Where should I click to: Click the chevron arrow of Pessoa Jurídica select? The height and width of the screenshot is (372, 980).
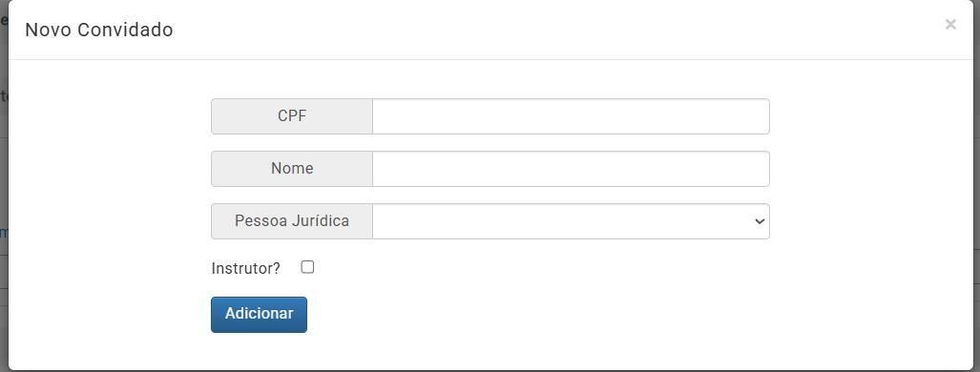[x=760, y=221]
